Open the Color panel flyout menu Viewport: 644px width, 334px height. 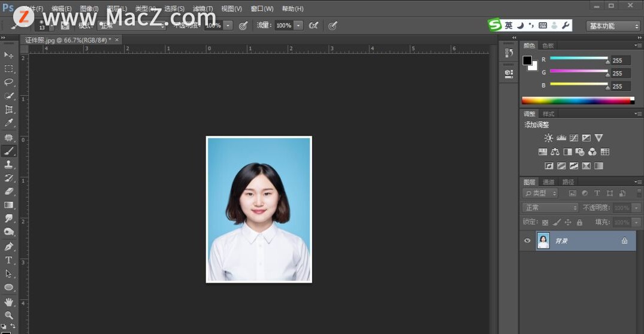click(x=638, y=45)
